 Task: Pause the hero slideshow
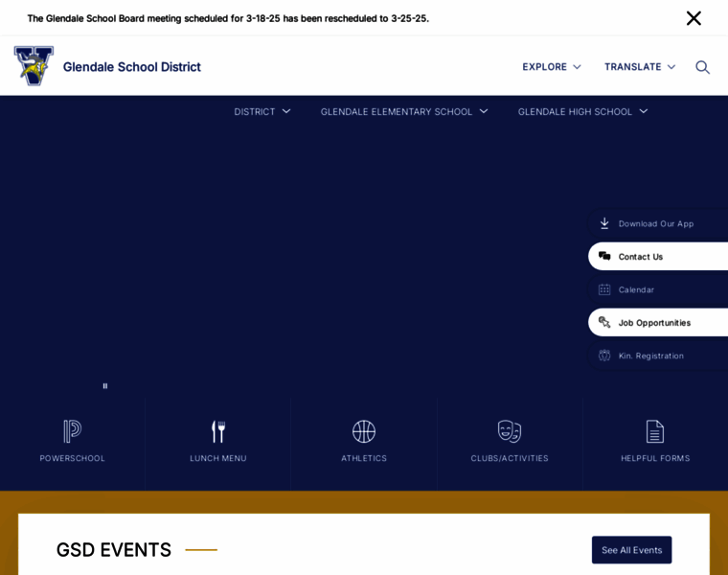pos(105,386)
